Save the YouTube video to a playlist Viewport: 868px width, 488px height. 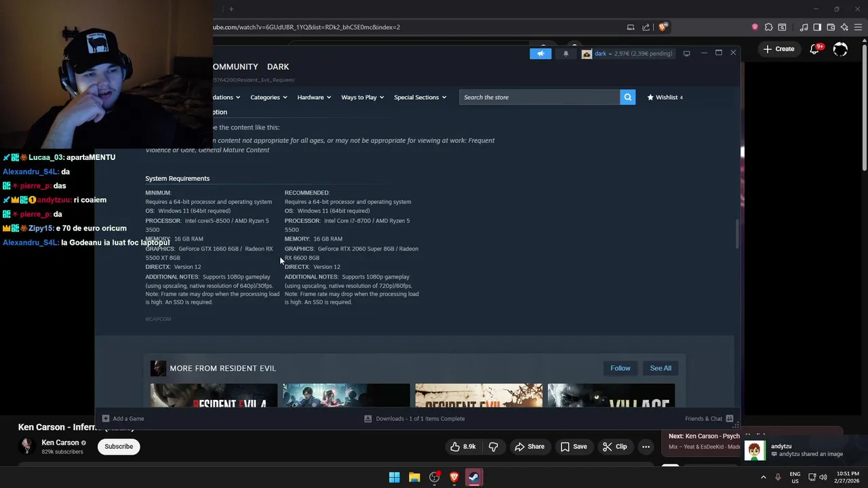(573, 447)
